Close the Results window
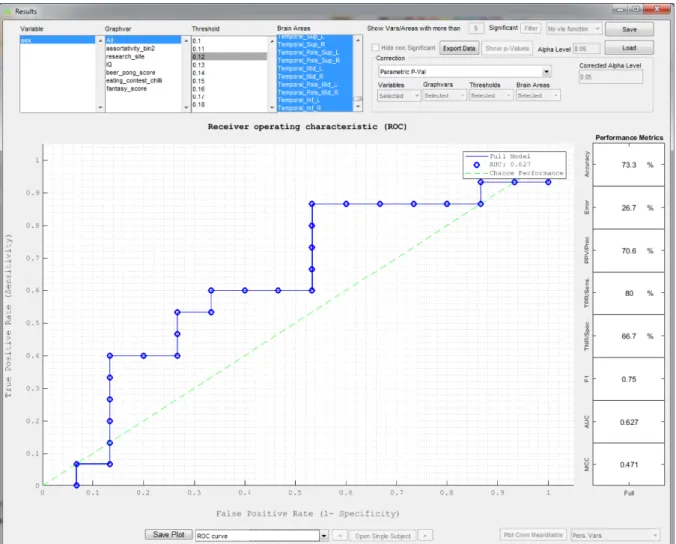This screenshot has width=676, height=544. pyautogui.click(x=657, y=9)
